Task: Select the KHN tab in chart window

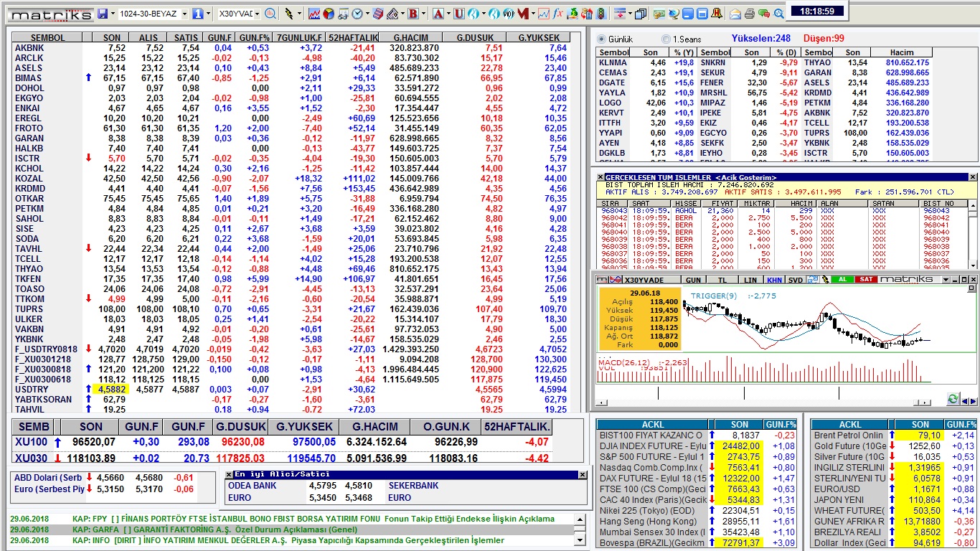Action: pos(775,280)
